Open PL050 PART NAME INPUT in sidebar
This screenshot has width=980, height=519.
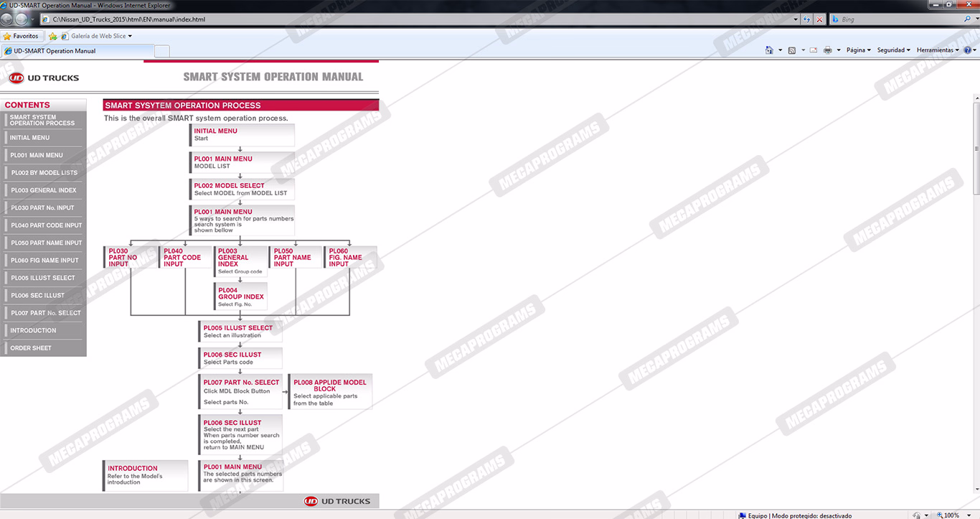pyautogui.click(x=43, y=243)
